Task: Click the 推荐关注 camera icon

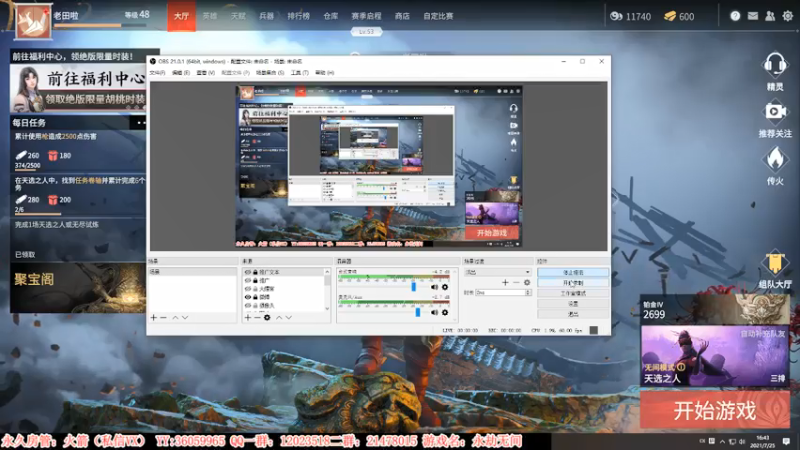Action: pyautogui.click(x=774, y=112)
